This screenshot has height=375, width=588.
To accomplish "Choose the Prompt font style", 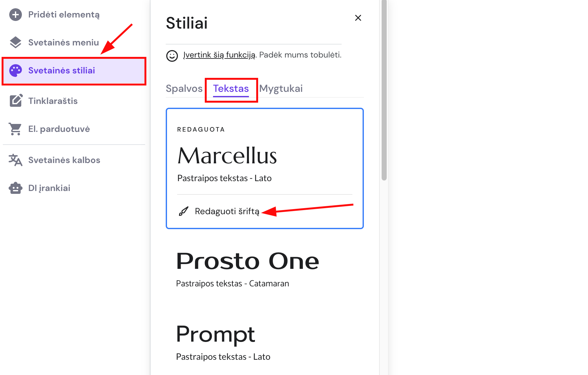I will [x=216, y=342].
